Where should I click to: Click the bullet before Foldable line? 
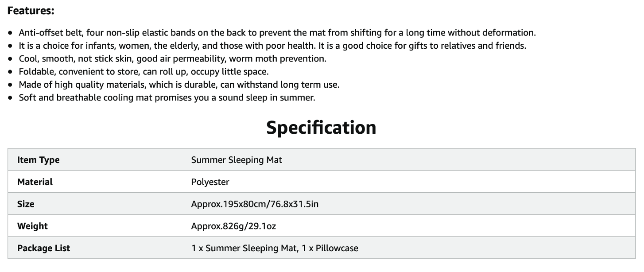click(10, 72)
